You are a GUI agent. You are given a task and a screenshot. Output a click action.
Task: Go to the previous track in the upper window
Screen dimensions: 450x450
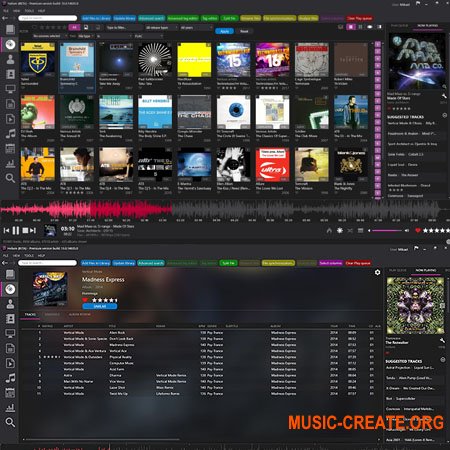pyautogui.click(x=6, y=230)
